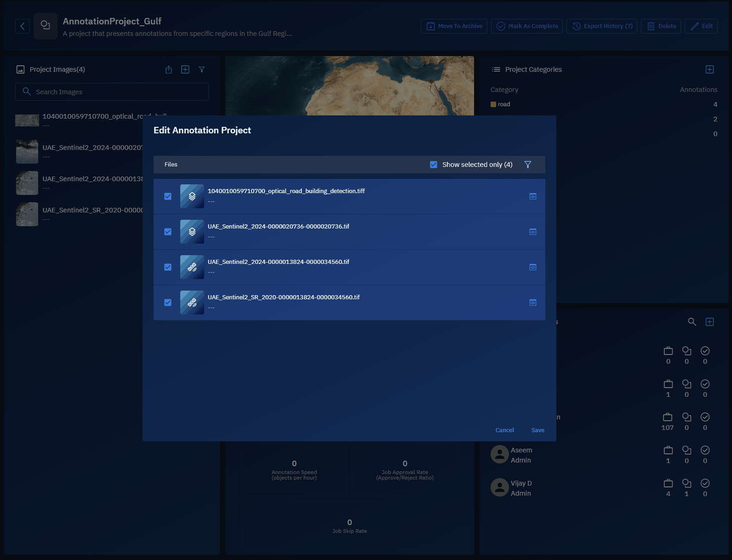Click the filter icon in Files header
The height and width of the screenshot is (560, 732).
tap(528, 165)
